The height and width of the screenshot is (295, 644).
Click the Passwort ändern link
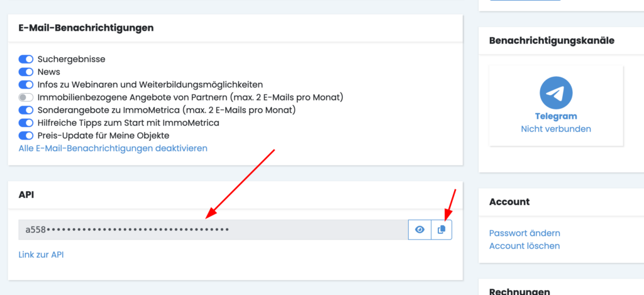click(x=525, y=233)
